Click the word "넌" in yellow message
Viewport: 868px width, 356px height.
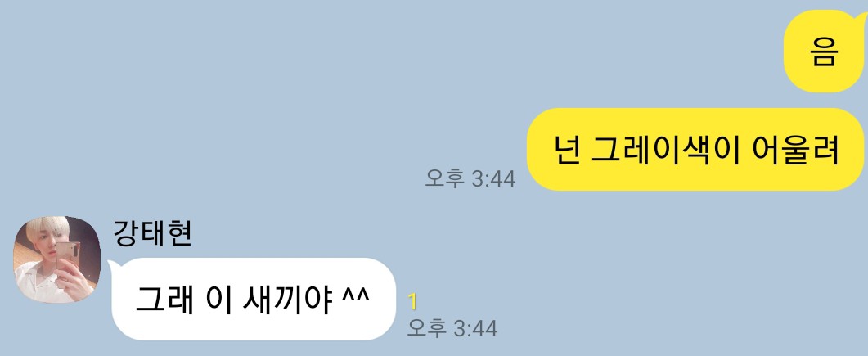(x=566, y=150)
